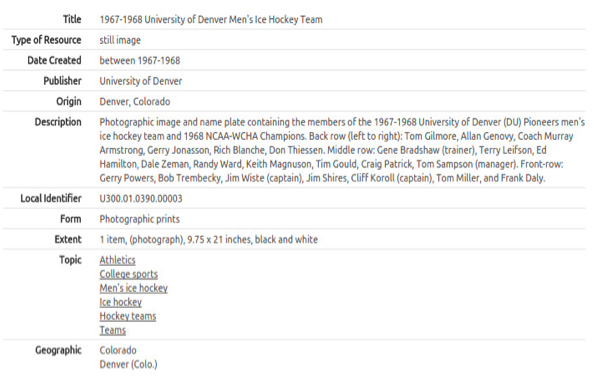Click the Local Identifier value U300.01.0390.00003

coord(141,199)
